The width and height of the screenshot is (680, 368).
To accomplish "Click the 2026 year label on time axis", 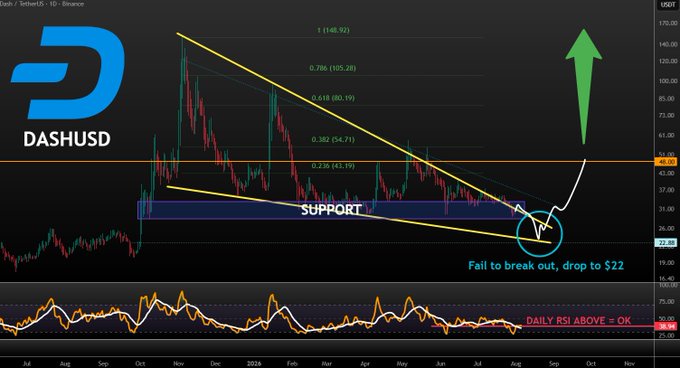I will (x=254, y=364).
